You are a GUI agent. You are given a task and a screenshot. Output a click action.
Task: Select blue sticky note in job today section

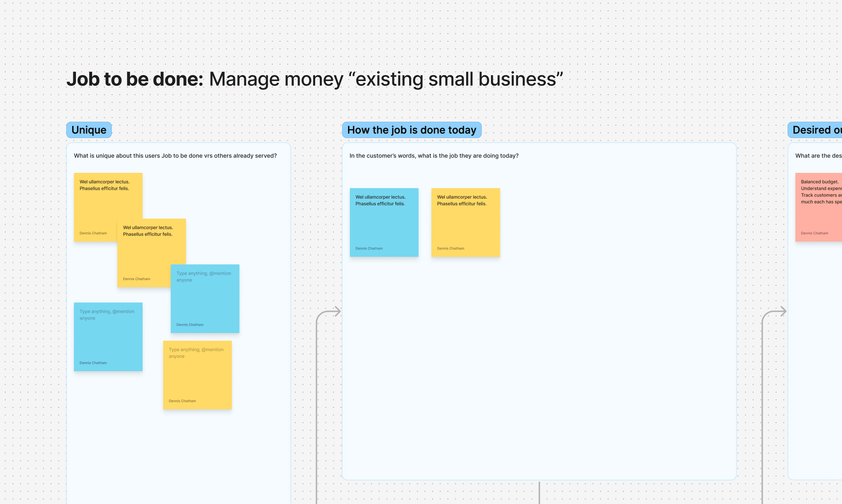click(384, 222)
